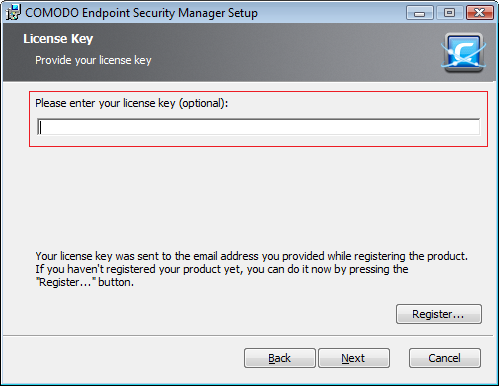Open the Register… dialog

coord(439,314)
